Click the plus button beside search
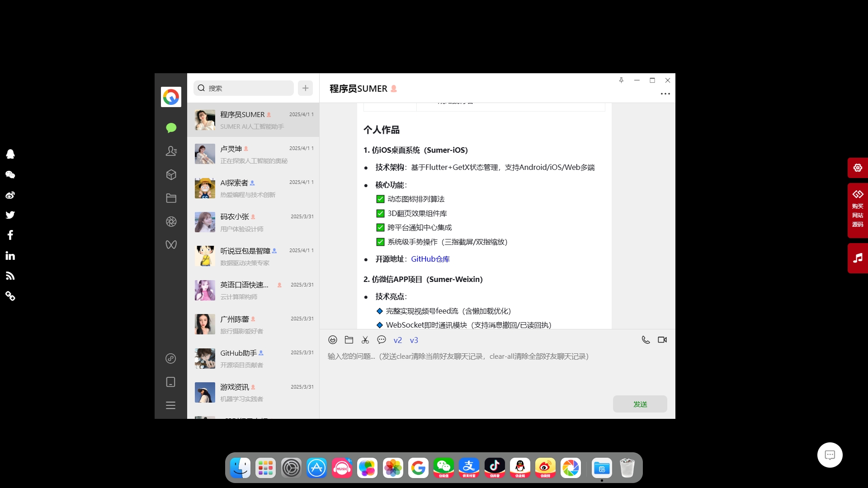Screen dimensions: 868x488 305,88
